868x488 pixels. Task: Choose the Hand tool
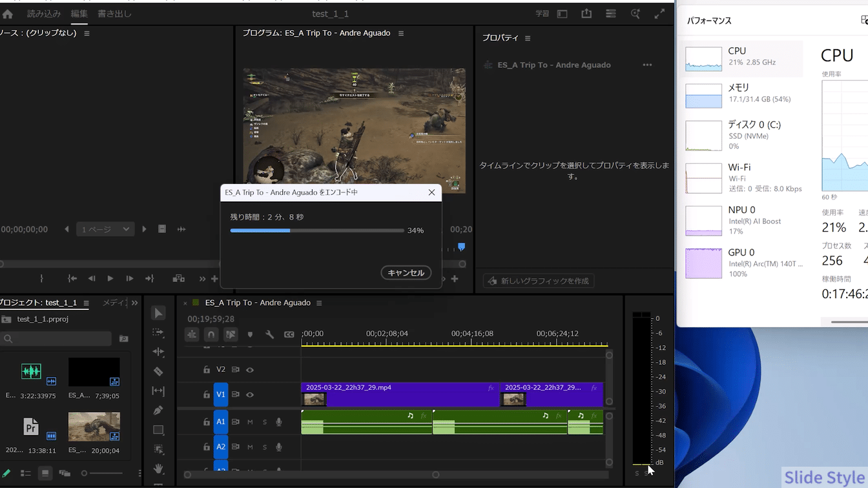[158, 469]
